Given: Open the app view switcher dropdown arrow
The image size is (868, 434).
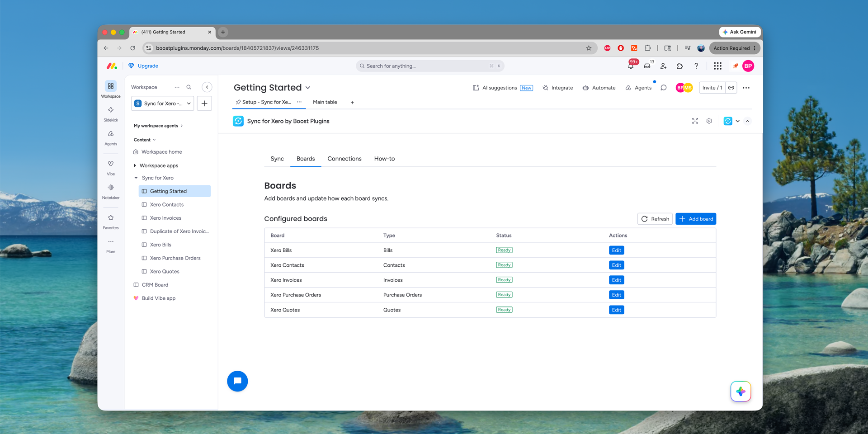Looking at the screenshot, I should pyautogui.click(x=737, y=121).
